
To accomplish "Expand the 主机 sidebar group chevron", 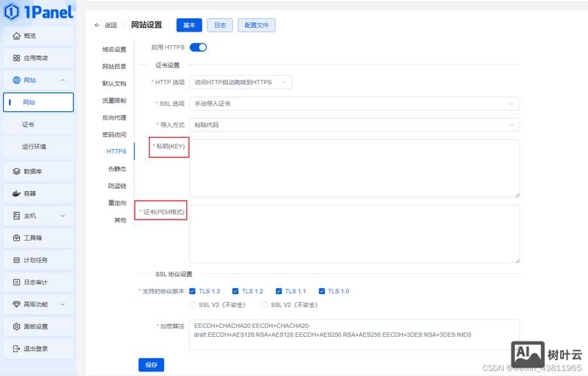I will pos(62,216).
